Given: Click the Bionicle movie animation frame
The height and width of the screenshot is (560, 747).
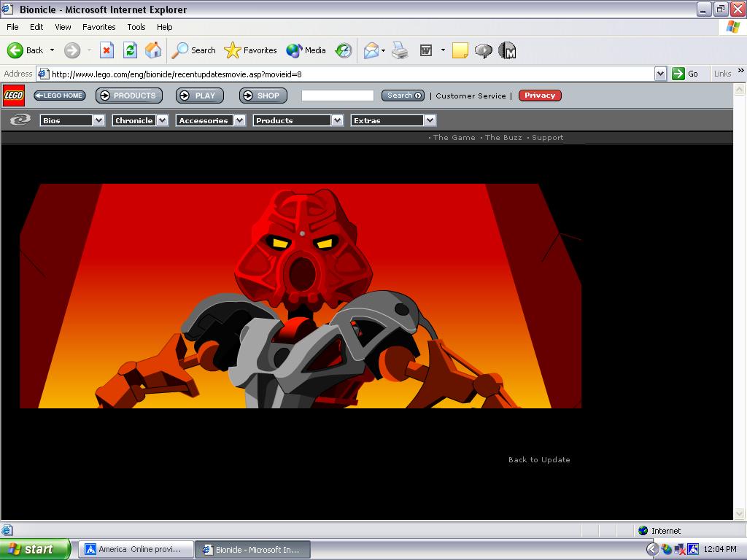Looking at the screenshot, I should pos(301,296).
